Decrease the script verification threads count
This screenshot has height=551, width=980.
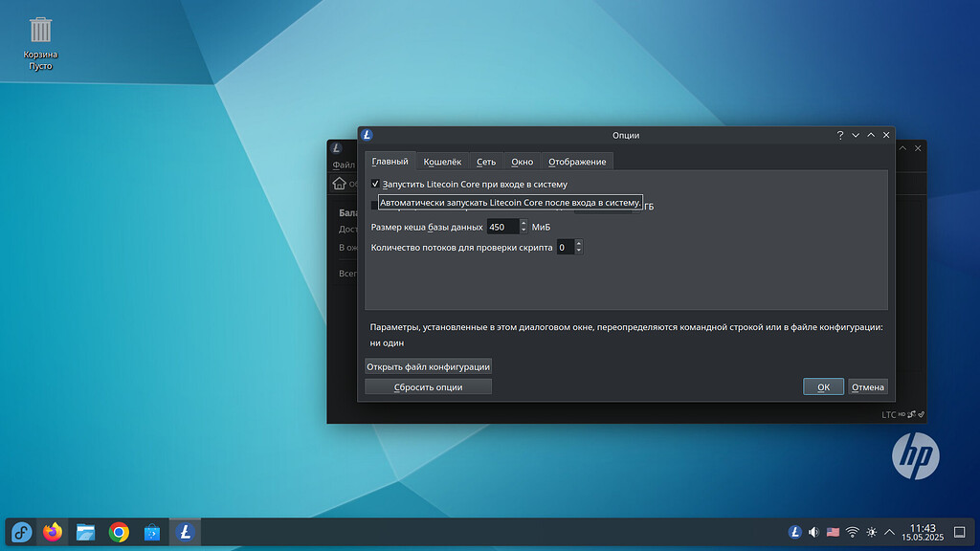pos(581,251)
